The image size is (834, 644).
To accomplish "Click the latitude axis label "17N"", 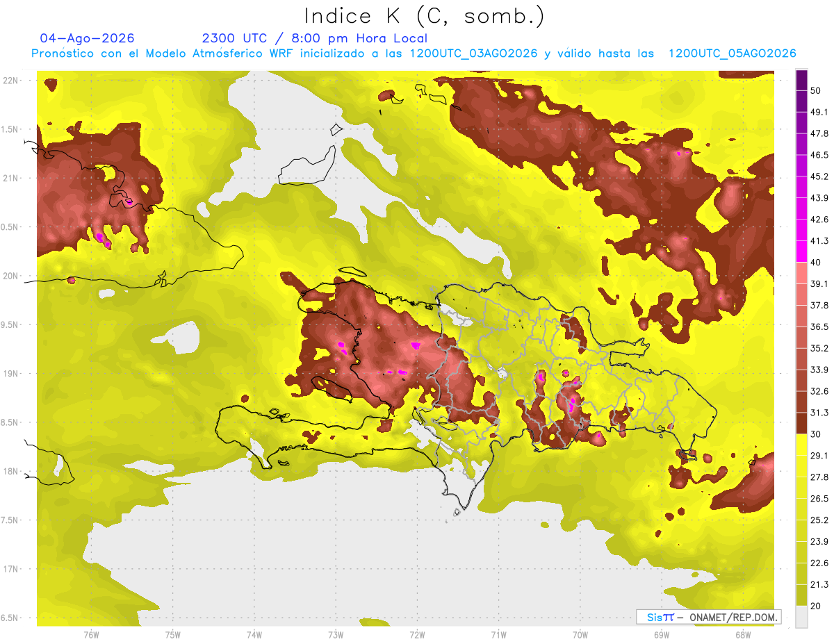I will click(11, 570).
